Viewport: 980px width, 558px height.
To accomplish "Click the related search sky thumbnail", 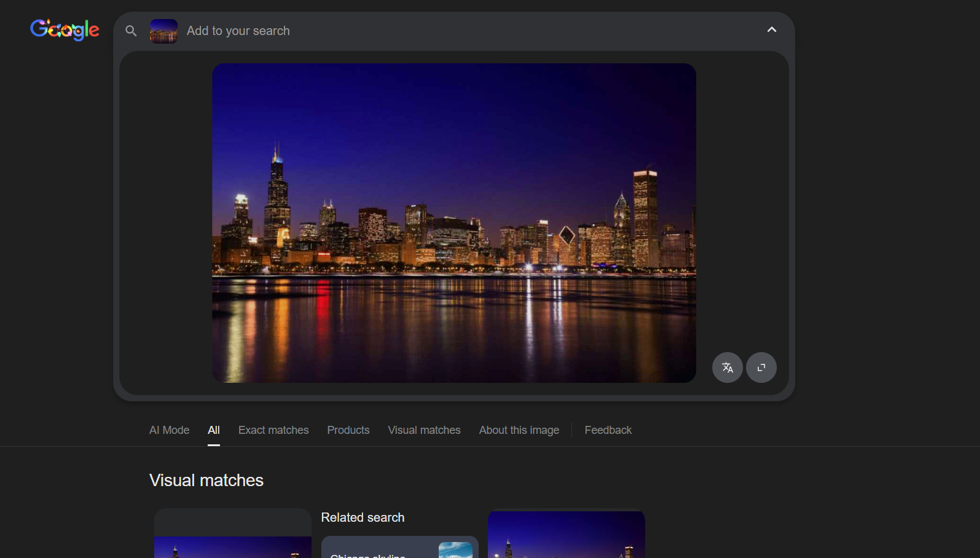I will [x=455, y=549].
